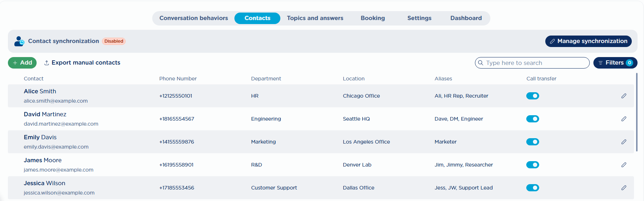Turn off call transfer for Emily Davis
The width and height of the screenshot is (644, 201).
pyautogui.click(x=532, y=142)
